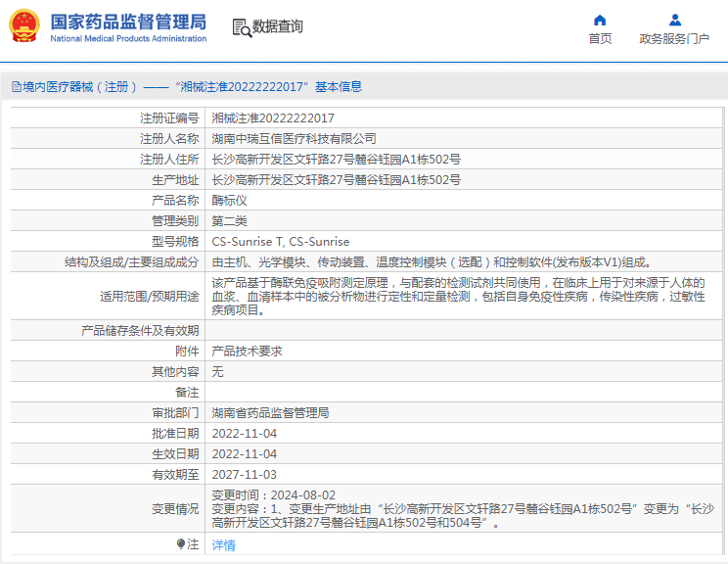The image size is (728, 564).
Task: Click the 适用范围/预期用途 label
Action: pyautogui.click(x=150, y=296)
